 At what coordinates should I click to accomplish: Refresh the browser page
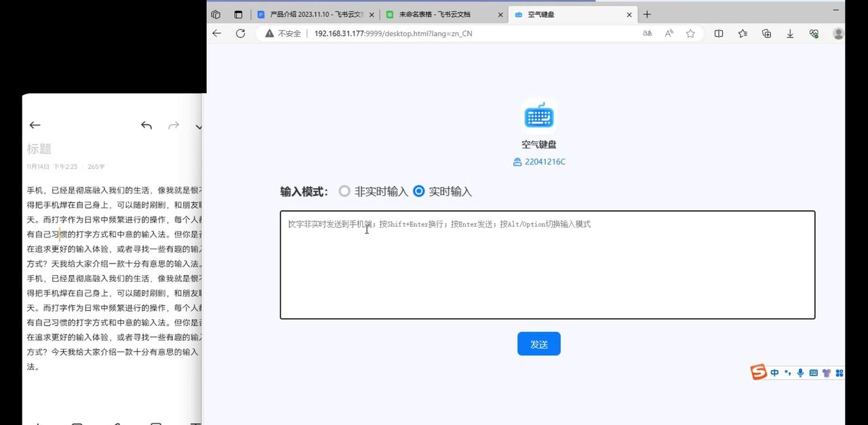[240, 33]
